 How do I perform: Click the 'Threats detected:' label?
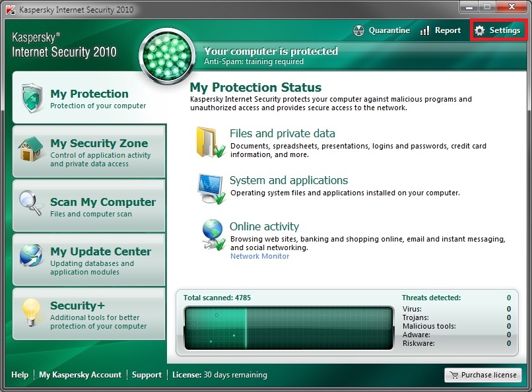tap(431, 298)
